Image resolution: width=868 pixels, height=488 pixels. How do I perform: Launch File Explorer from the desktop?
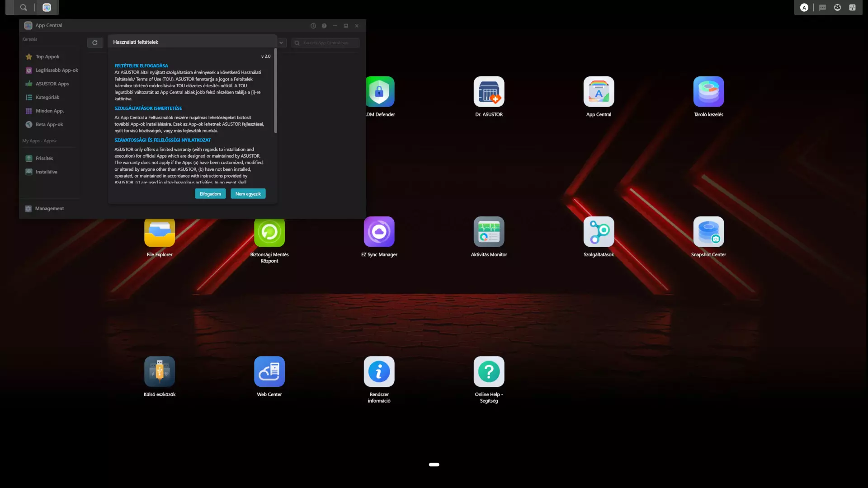click(160, 233)
